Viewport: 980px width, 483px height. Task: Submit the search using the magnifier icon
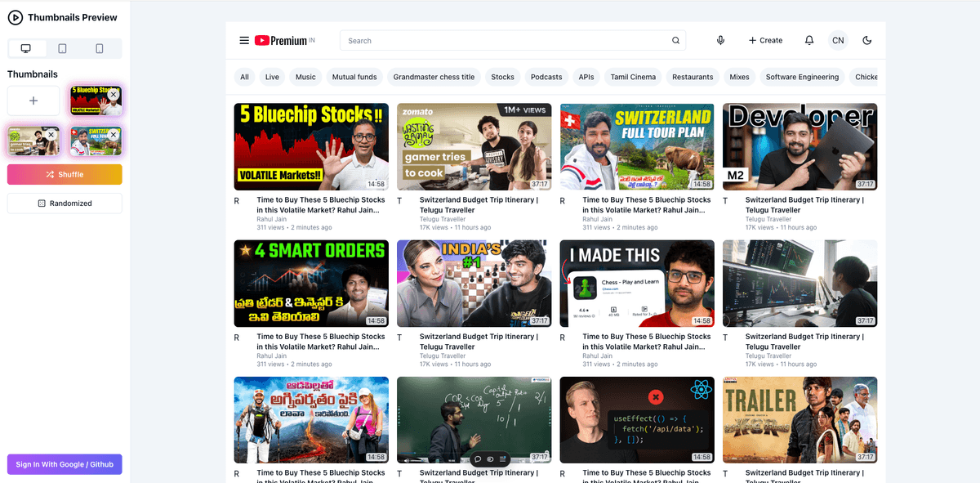[x=675, y=40]
